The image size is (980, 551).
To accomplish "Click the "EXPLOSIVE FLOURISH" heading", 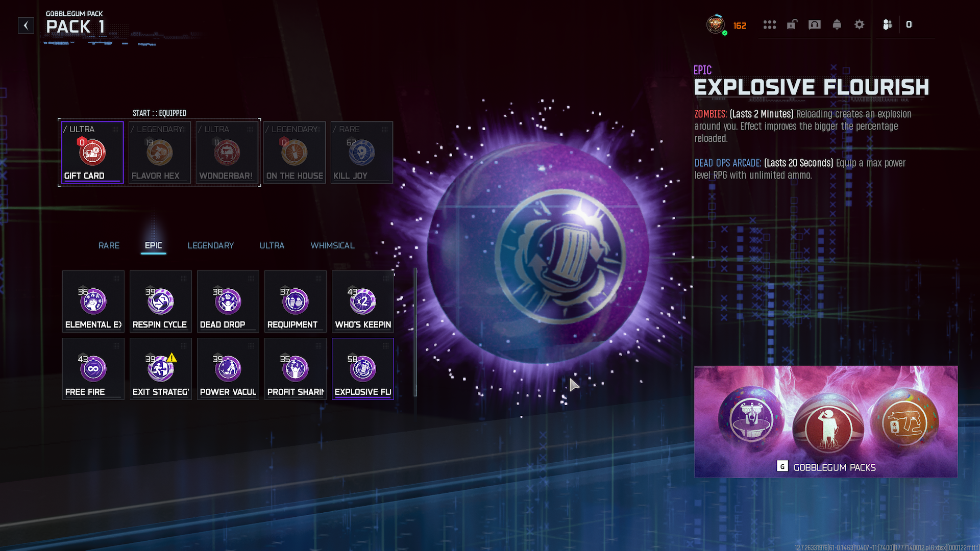I will (812, 87).
